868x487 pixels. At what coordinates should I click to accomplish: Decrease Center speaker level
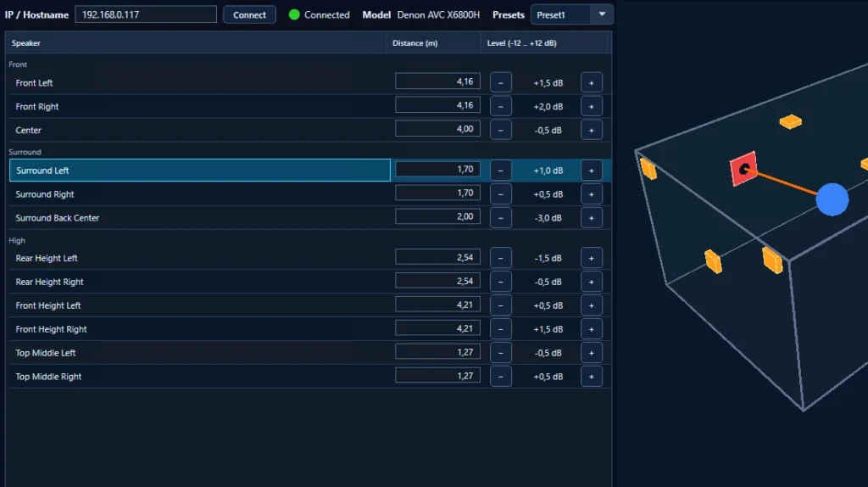click(x=500, y=130)
